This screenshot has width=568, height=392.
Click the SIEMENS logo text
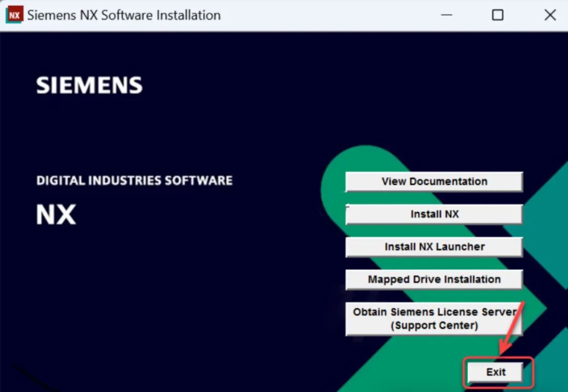pos(89,85)
